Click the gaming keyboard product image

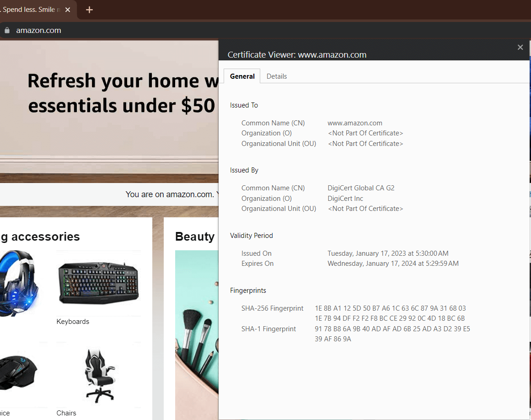click(98, 283)
